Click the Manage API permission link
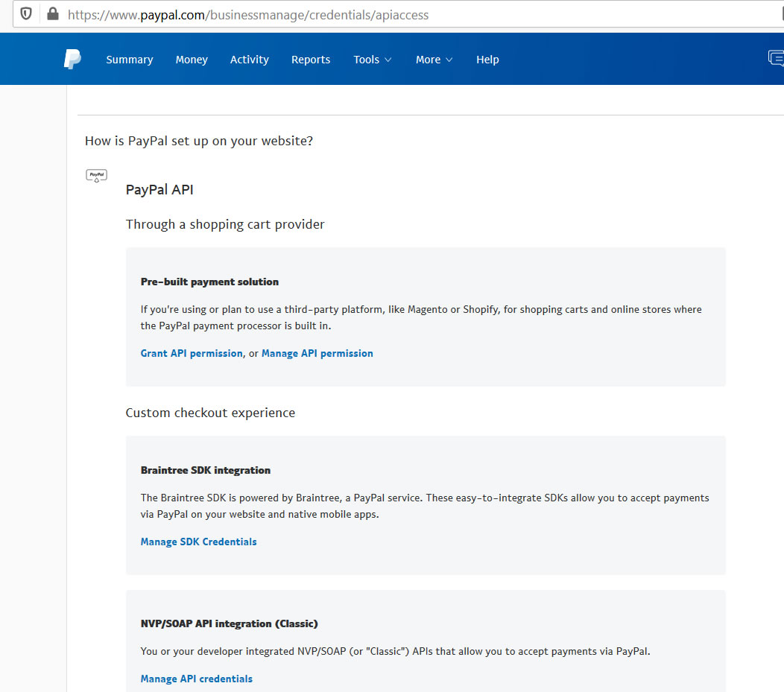 coord(317,353)
